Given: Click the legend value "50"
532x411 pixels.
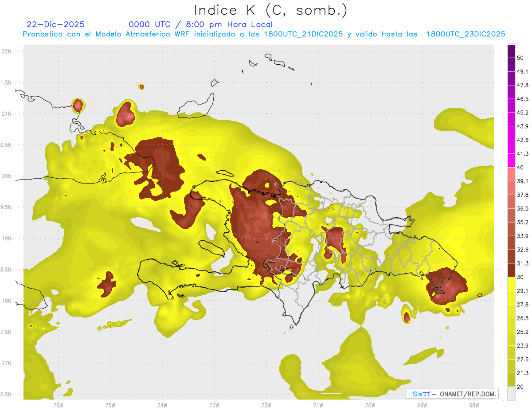Looking at the screenshot, I should 521,58.
